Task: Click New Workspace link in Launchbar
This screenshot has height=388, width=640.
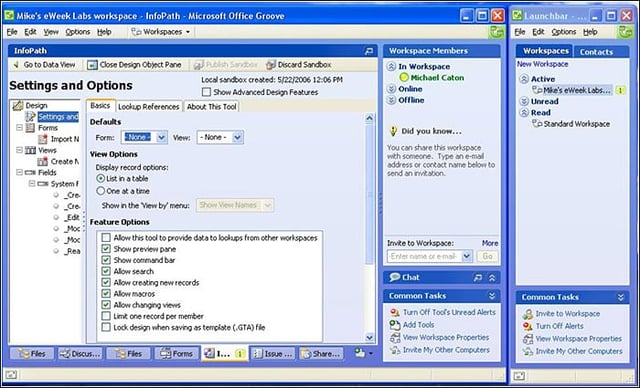Action: coord(542,64)
